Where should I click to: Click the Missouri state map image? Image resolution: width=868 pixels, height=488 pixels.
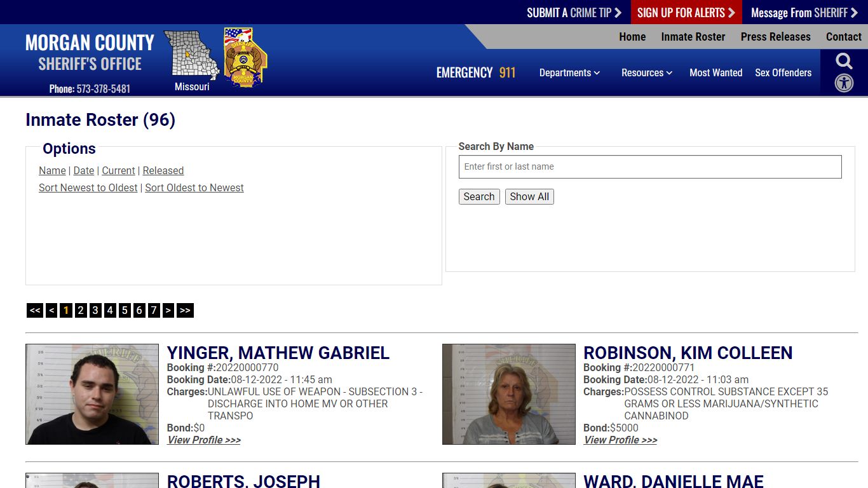(x=192, y=55)
